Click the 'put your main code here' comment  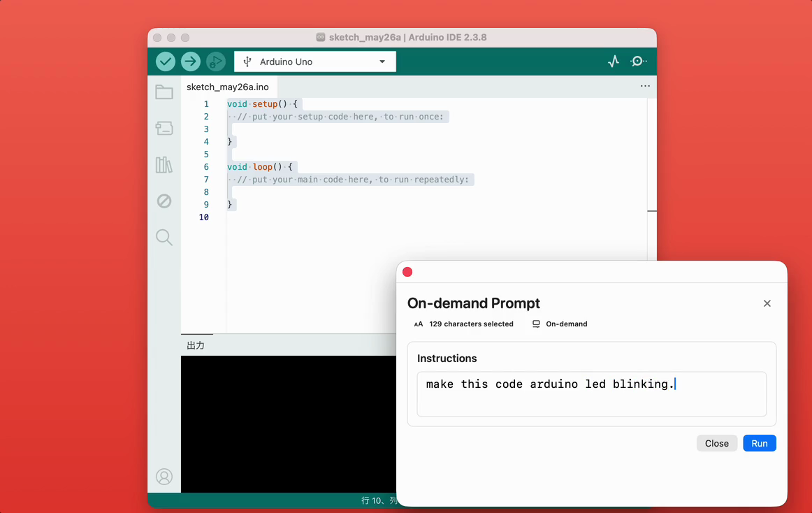click(x=353, y=180)
